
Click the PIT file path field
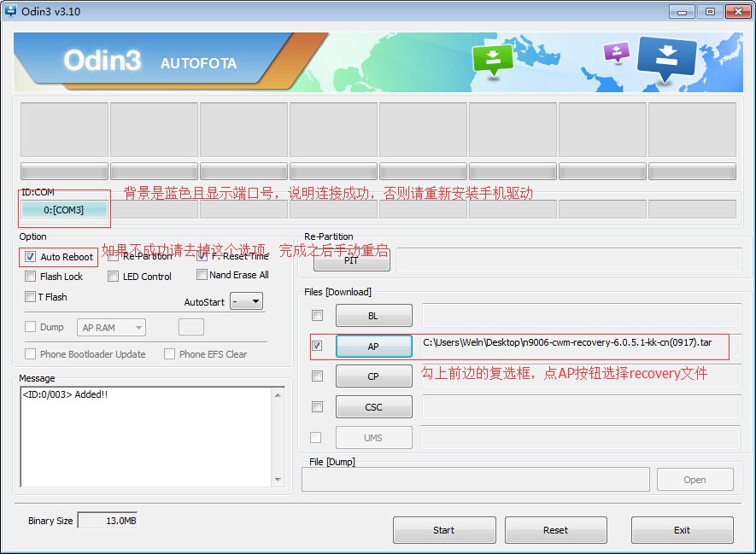[x=569, y=260]
